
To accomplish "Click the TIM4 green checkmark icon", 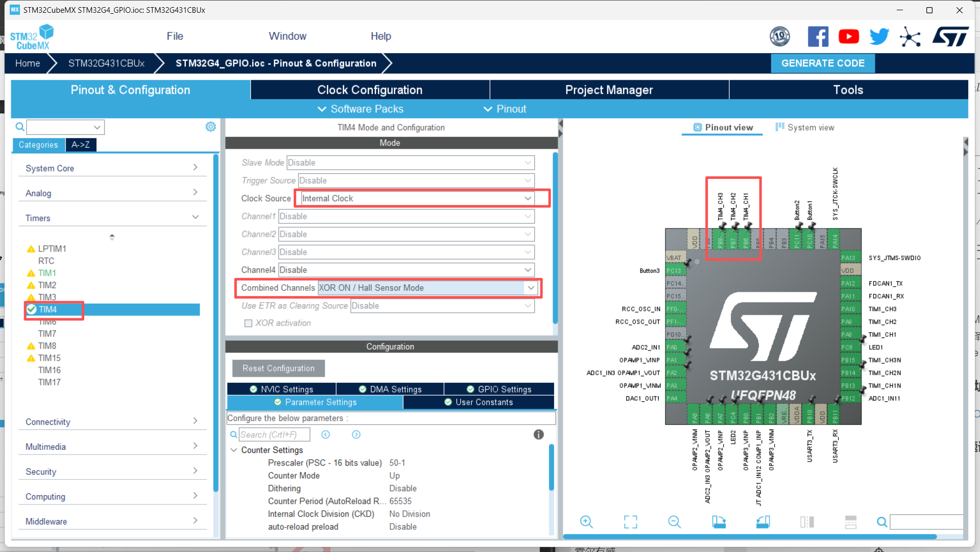I will 32,309.
